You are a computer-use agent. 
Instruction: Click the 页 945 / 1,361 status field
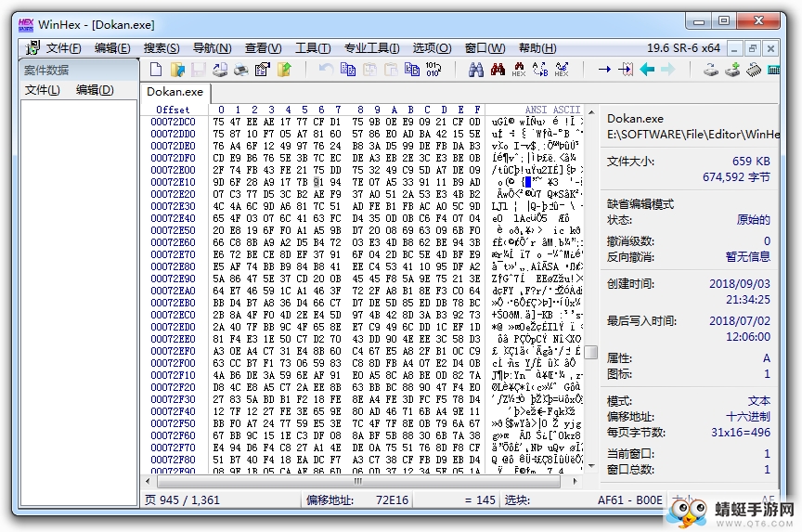(183, 500)
